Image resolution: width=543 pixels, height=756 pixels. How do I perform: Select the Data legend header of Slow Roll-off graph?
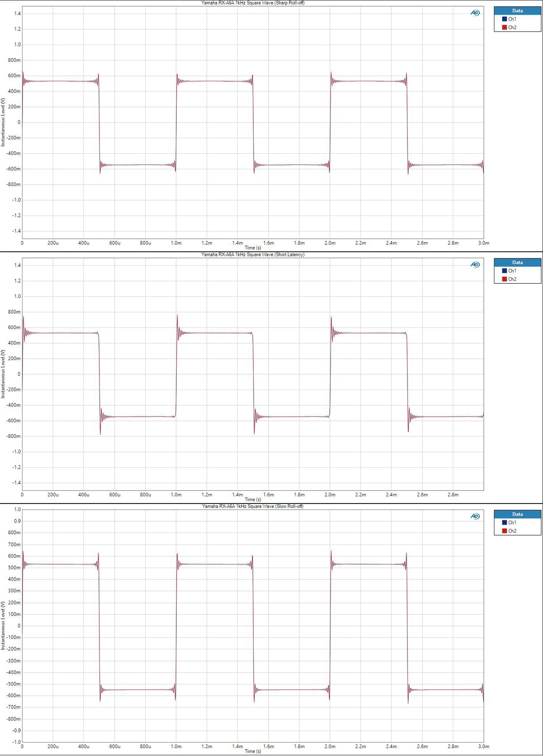tap(517, 514)
